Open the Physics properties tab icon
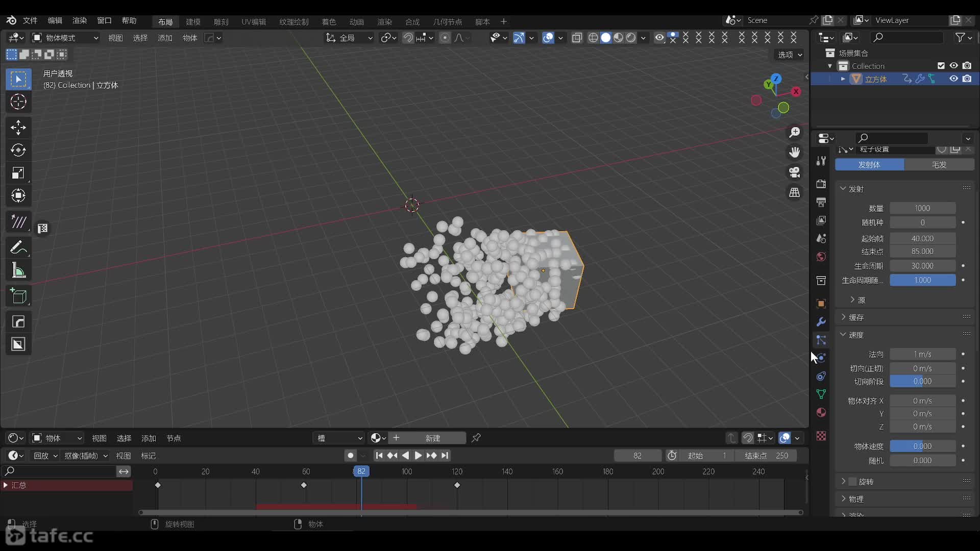Image resolution: width=980 pixels, height=551 pixels. coord(821,358)
